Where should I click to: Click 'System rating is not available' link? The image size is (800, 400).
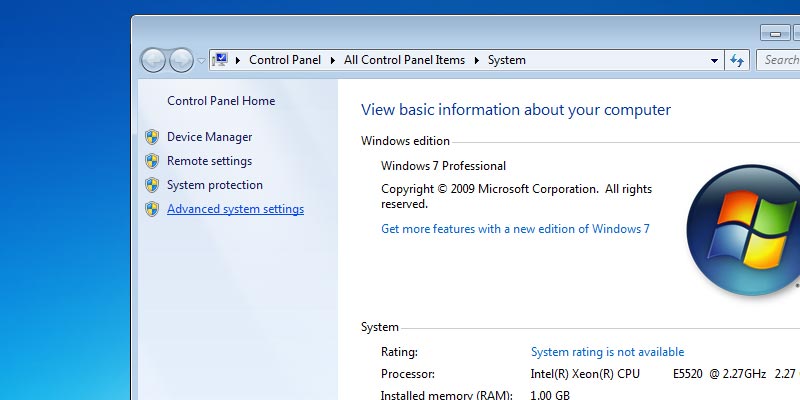point(607,352)
